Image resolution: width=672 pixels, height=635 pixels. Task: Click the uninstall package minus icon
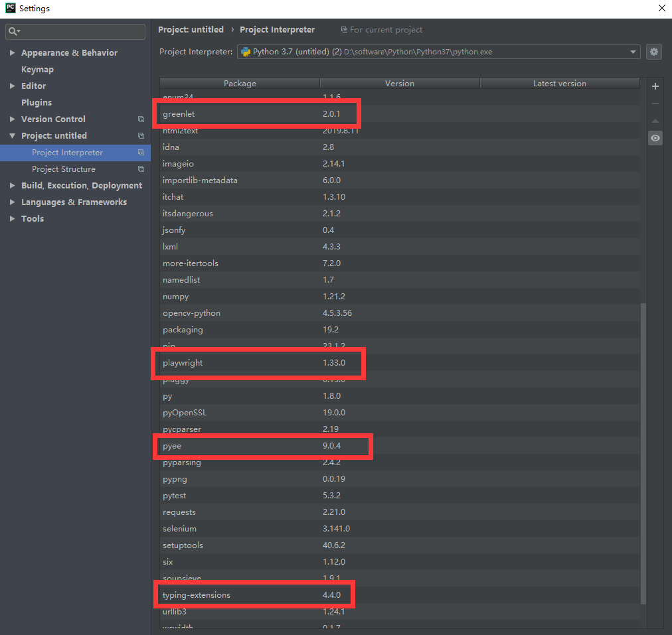tap(655, 104)
